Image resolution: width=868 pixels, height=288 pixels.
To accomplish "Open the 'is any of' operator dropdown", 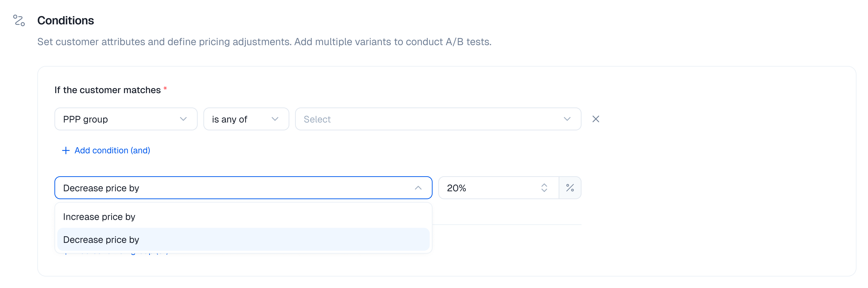I will pos(246,119).
